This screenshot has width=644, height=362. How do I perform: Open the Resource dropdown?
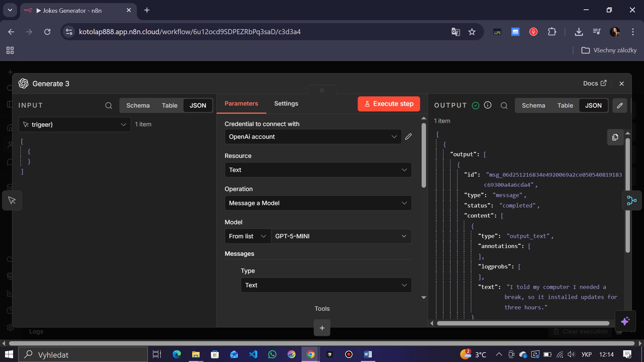pyautogui.click(x=318, y=170)
